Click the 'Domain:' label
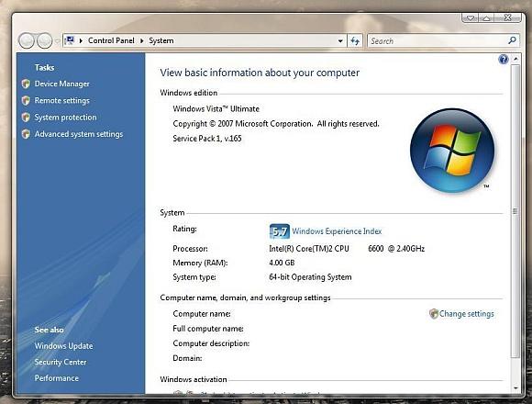Screen dimensions: 532x404 click(x=187, y=358)
